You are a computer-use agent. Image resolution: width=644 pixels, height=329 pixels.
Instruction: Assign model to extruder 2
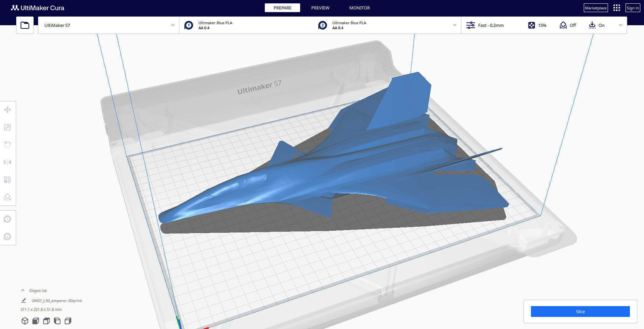pos(8,237)
